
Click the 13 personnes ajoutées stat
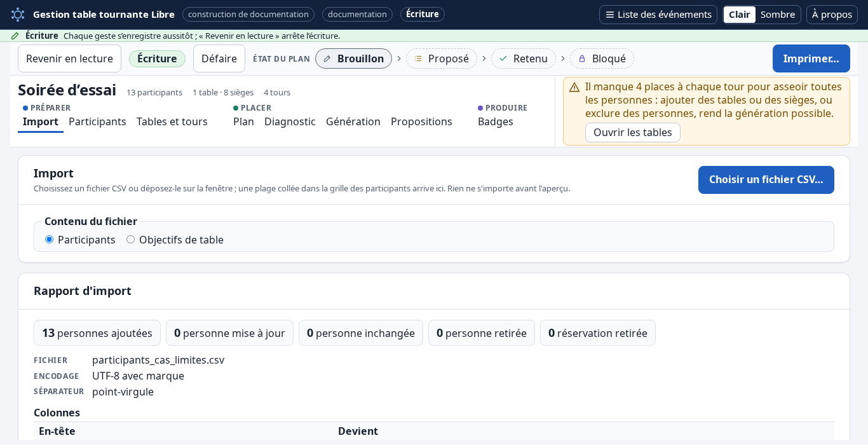[97, 333]
